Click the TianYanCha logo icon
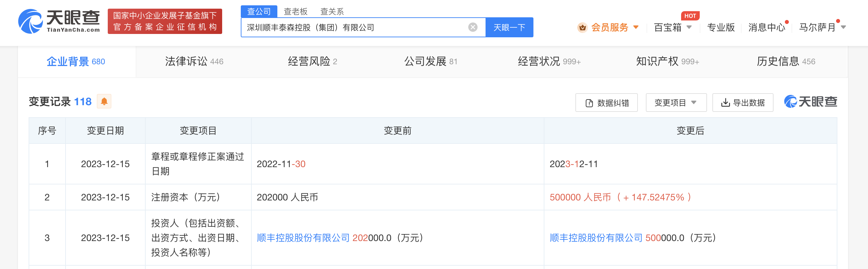 coord(30,21)
